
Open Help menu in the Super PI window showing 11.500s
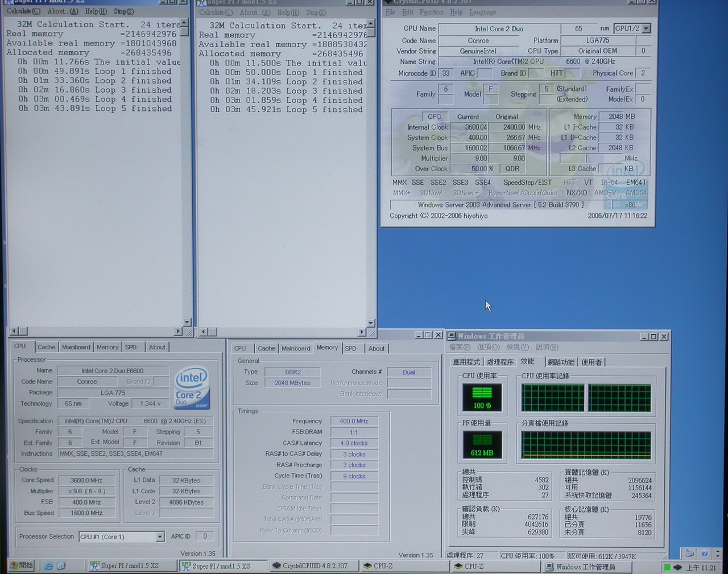point(288,13)
